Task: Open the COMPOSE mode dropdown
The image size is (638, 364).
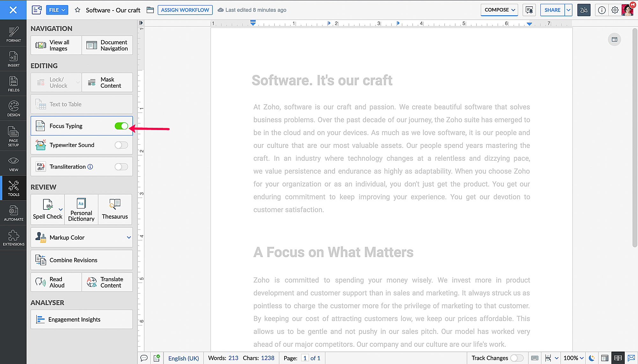Action: 499,10
